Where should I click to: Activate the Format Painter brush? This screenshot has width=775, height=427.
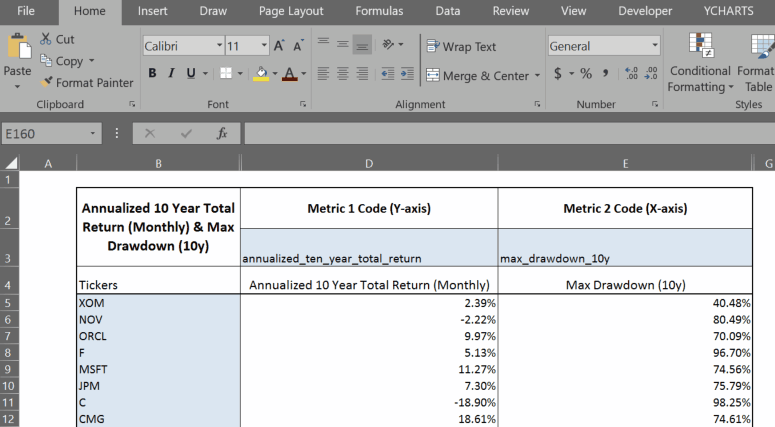(x=47, y=82)
